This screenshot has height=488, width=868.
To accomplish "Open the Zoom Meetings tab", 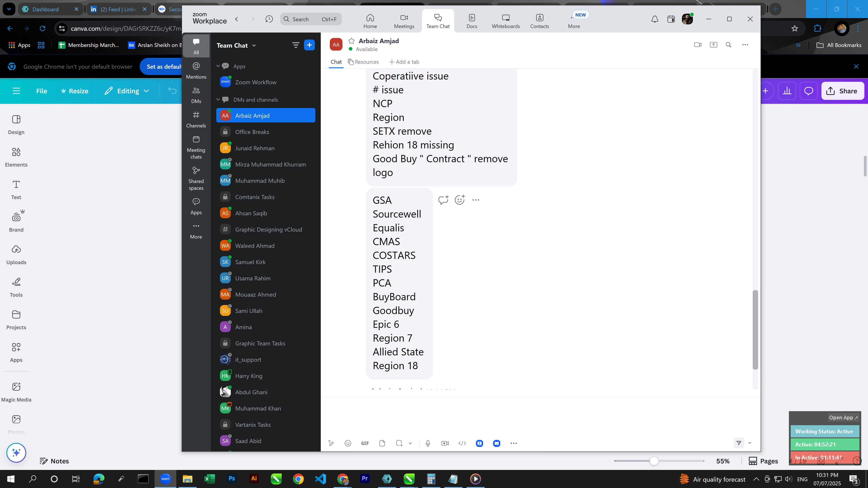I will tap(404, 21).
